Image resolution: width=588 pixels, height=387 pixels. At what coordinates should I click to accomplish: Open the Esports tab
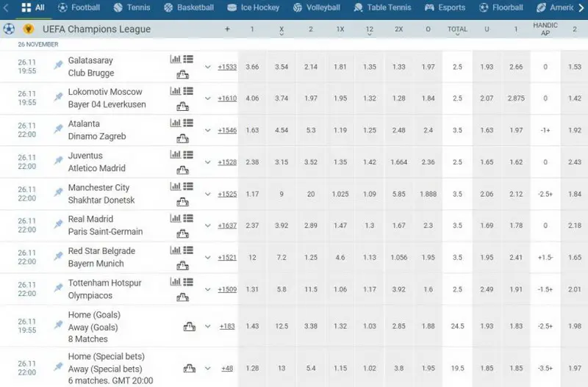pyautogui.click(x=445, y=7)
